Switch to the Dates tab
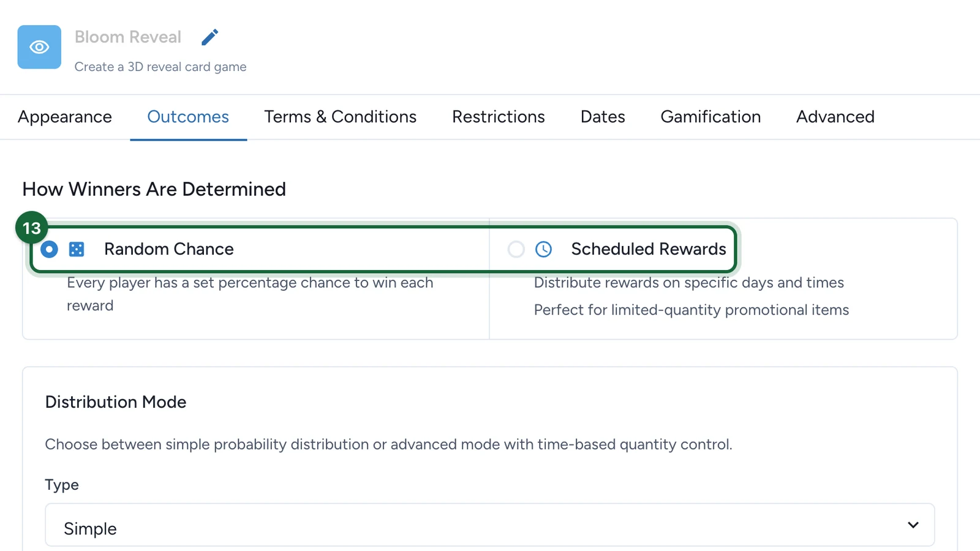The width and height of the screenshot is (980, 551). click(603, 117)
